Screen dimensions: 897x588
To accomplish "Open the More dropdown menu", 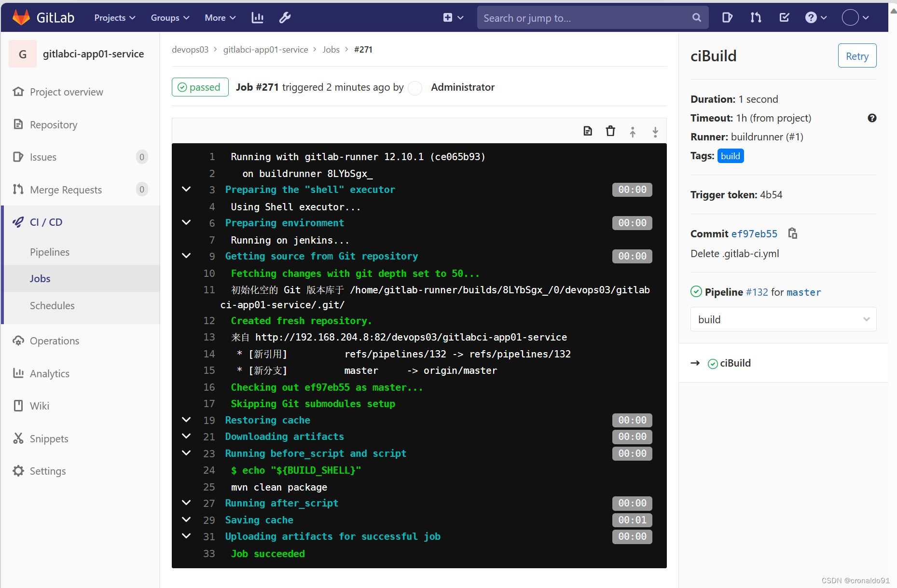I will pyautogui.click(x=220, y=18).
